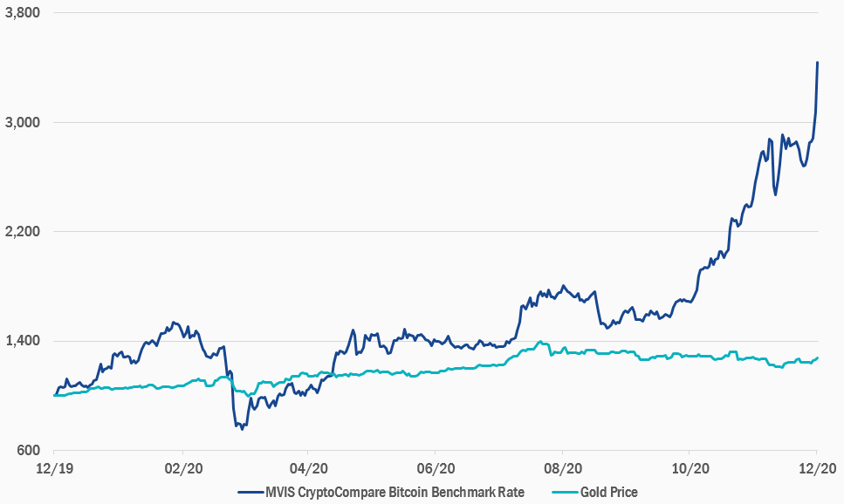Click the Bitcoin line's highest peak
The height and width of the screenshot is (504, 844).
[x=817, y=62]
